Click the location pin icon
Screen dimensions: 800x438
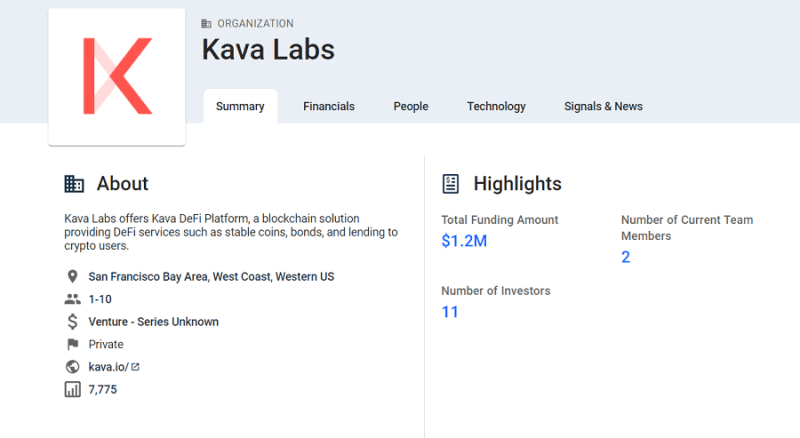pos(72,277)
